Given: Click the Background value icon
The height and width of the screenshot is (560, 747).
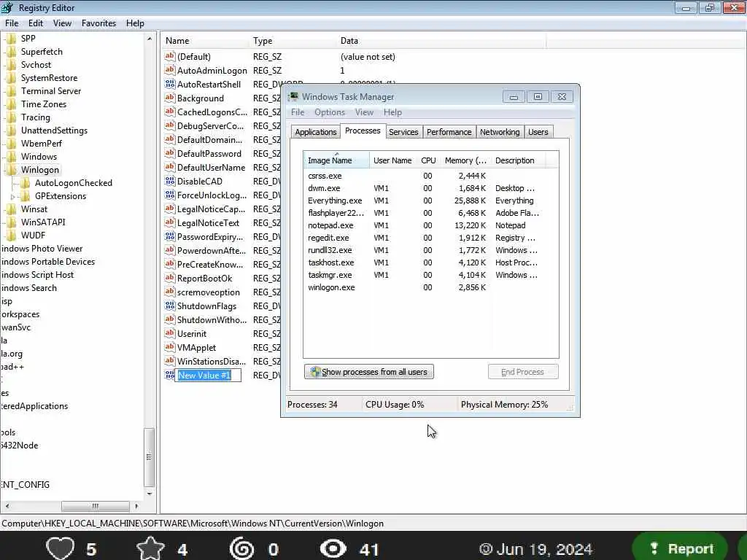Looking at the screenshot, I should coord(169,98).
